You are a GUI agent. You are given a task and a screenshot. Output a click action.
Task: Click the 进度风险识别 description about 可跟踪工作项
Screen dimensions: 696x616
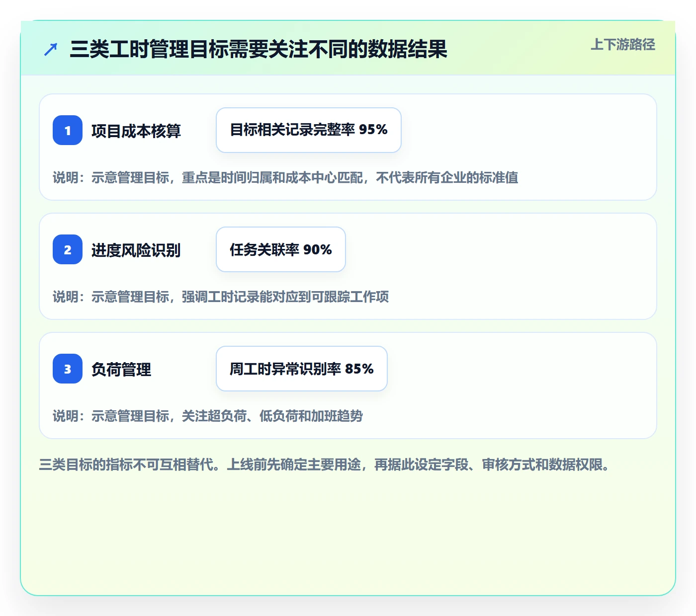pyautogui.click(x=221, y=297)
